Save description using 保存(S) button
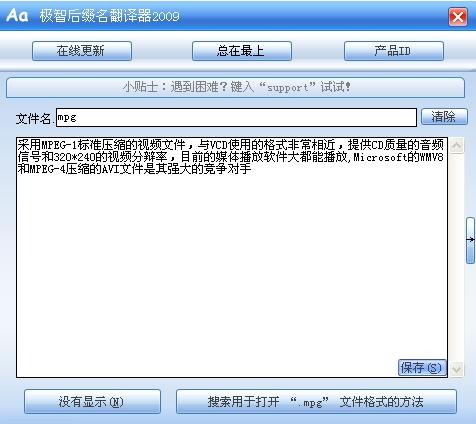Image resolution: width=476 pixels, height=424 pixels. [x=422, y=368]
